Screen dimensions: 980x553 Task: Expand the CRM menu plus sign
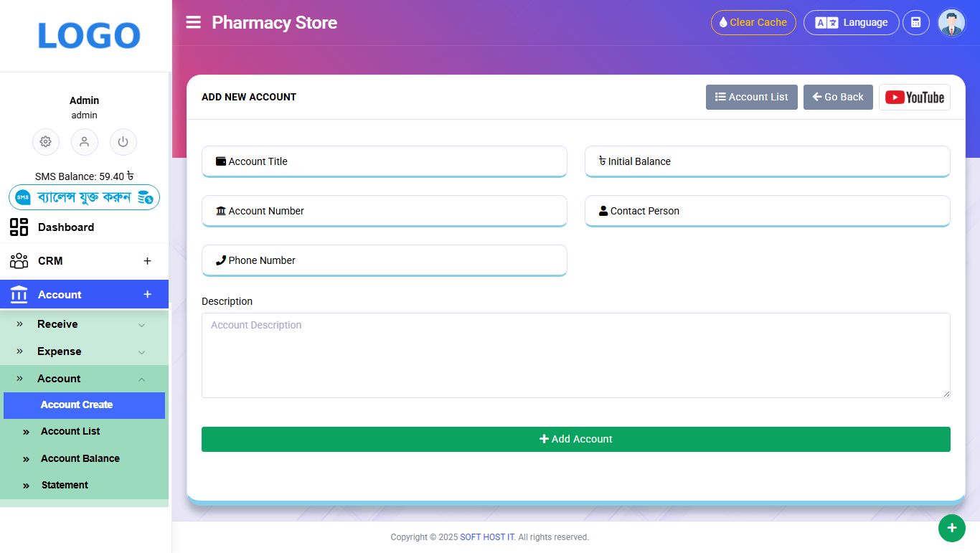(147, 261)
